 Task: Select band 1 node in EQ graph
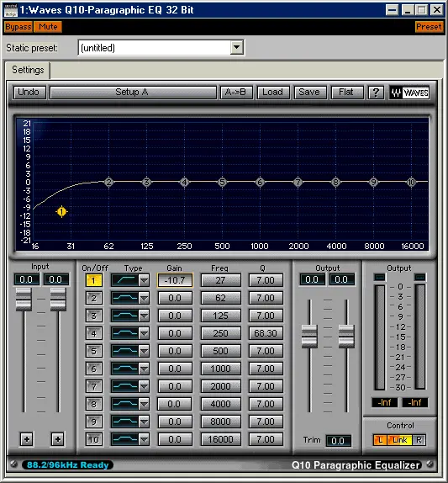coord(61,211)
